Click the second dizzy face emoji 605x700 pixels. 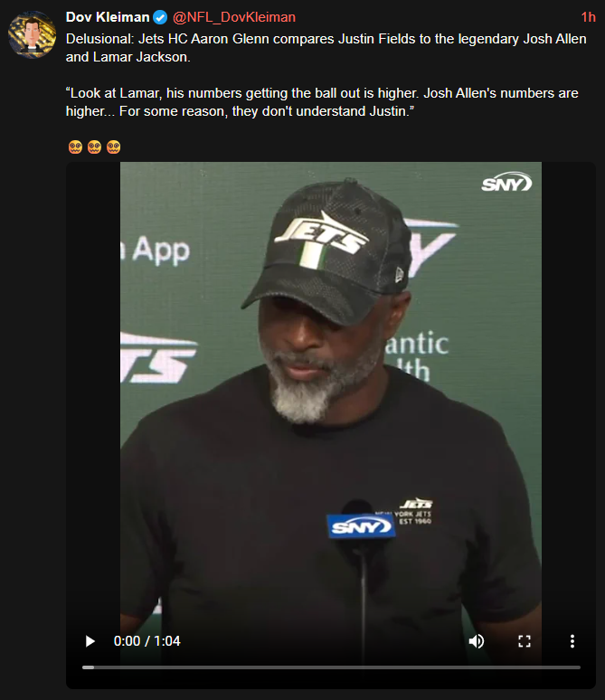coord(94,147)
